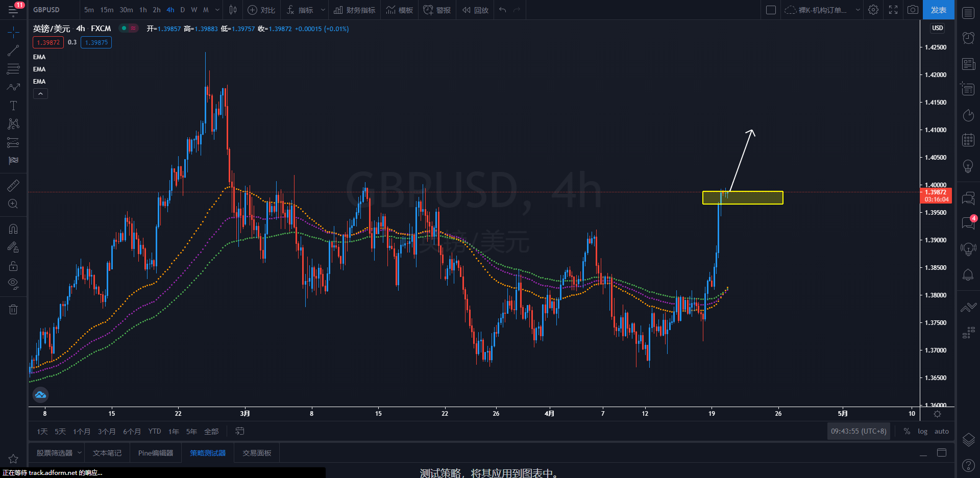Open the candlestick chart style selector
This screenshot has width=980, height=478.
coord(233,10)
